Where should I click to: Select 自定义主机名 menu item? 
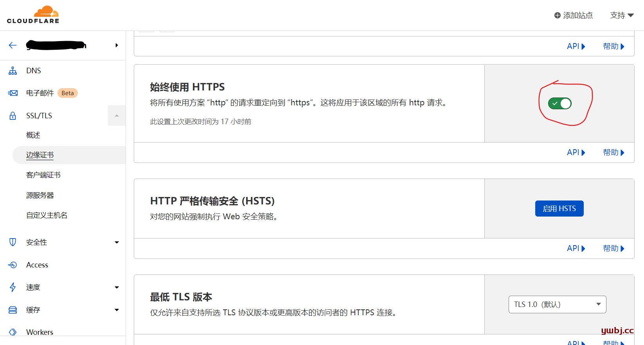(47, 215)
